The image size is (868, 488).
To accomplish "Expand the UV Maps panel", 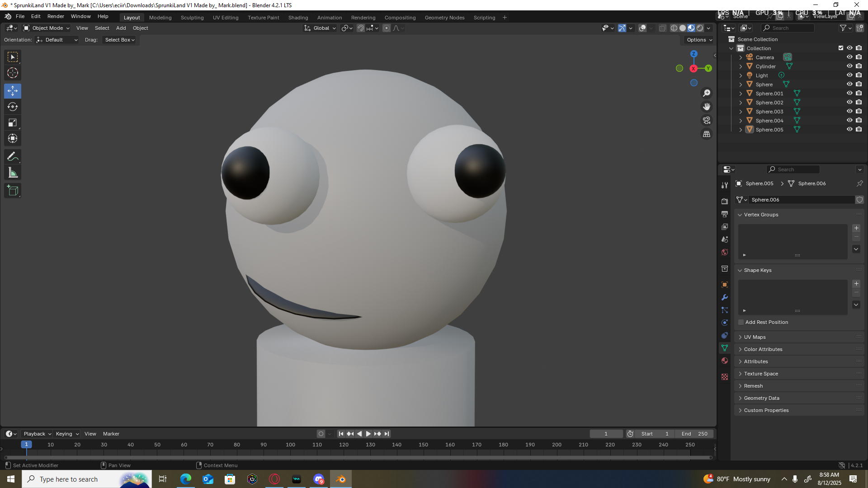I will (755, 337).
